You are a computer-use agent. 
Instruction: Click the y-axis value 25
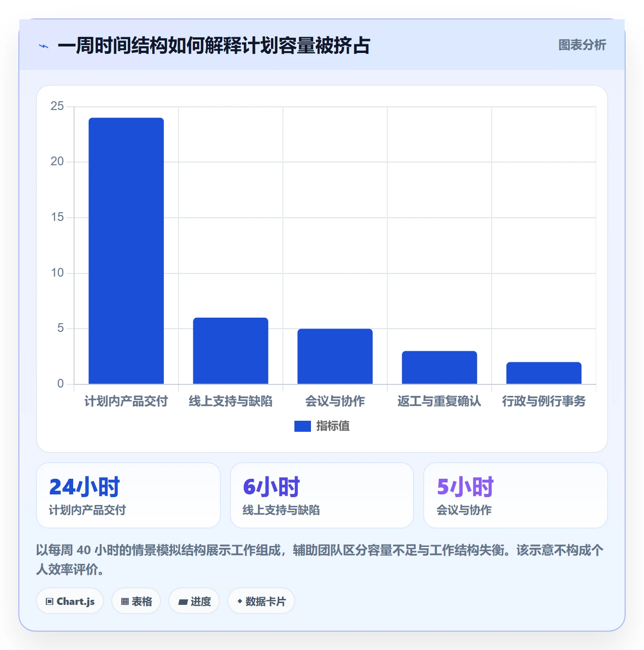57,106
